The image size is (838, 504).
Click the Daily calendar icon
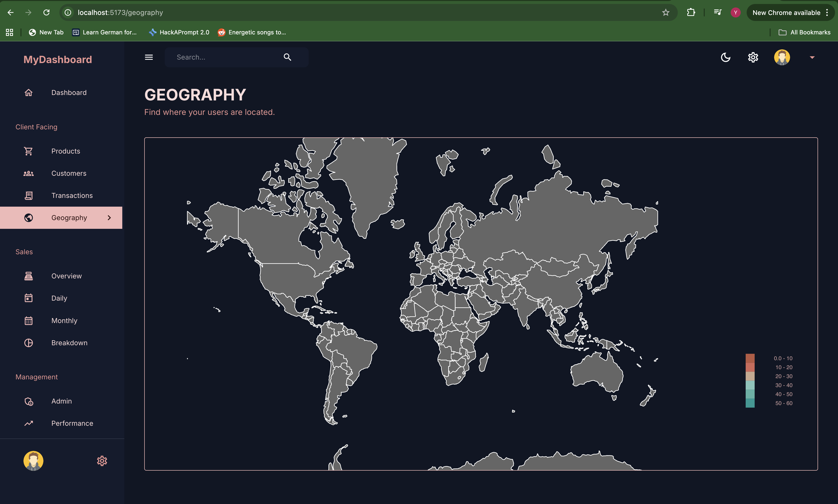pyautogui.click(x=28, y=298)
